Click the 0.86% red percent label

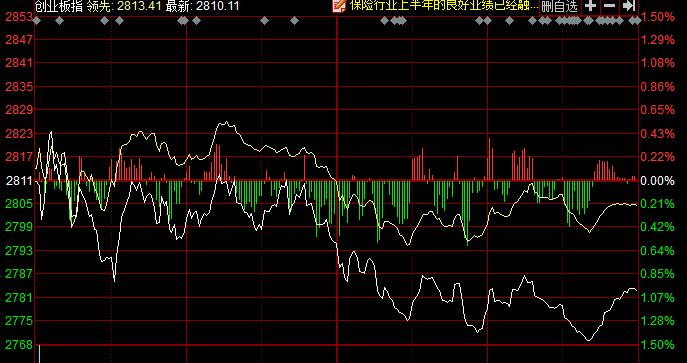tap(658, 86)
